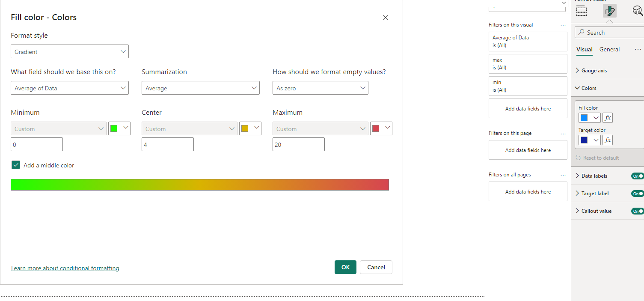This screenshot has width=644, height=301.
Task: Uncheck Add a middle color
Action: (x=16, y=165)
